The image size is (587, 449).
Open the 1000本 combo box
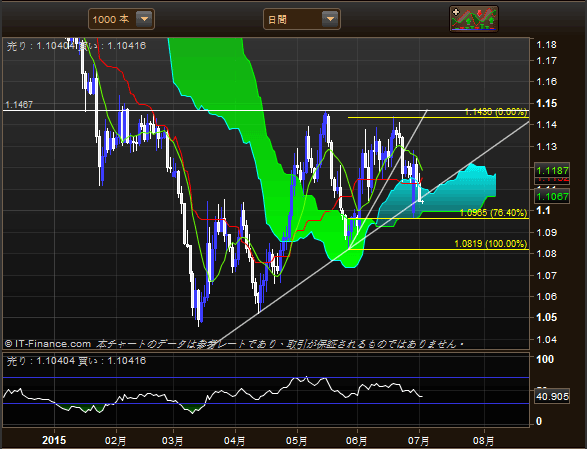(x=121, y=19)
